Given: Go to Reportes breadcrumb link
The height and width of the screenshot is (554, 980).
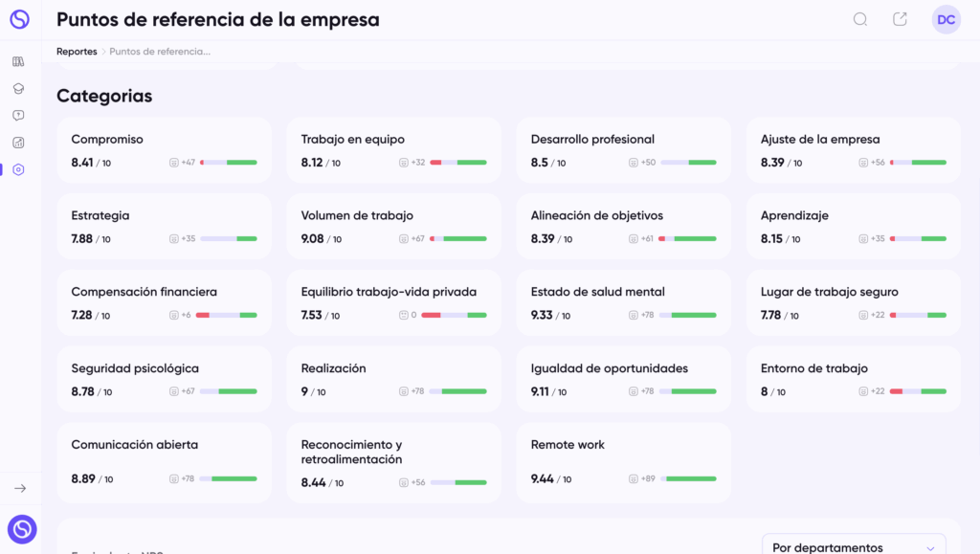Looking at the screenshot, I should click(77, 52).
